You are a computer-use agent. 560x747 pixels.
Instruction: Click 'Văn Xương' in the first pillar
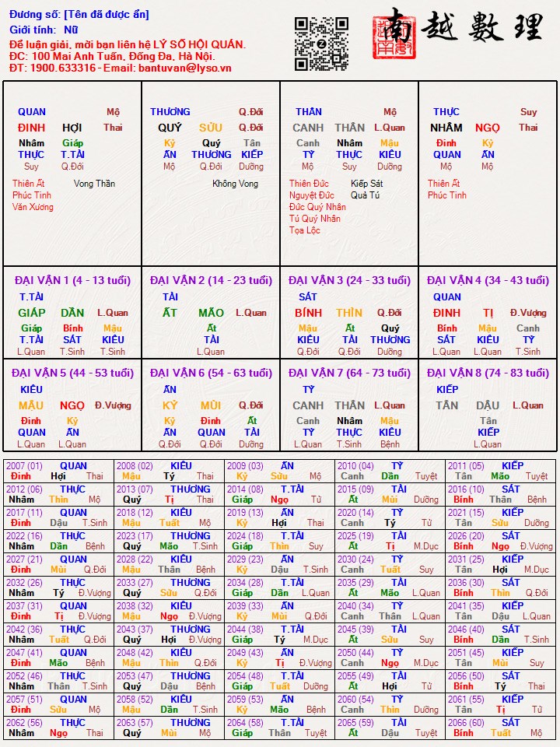pos(33,207)
